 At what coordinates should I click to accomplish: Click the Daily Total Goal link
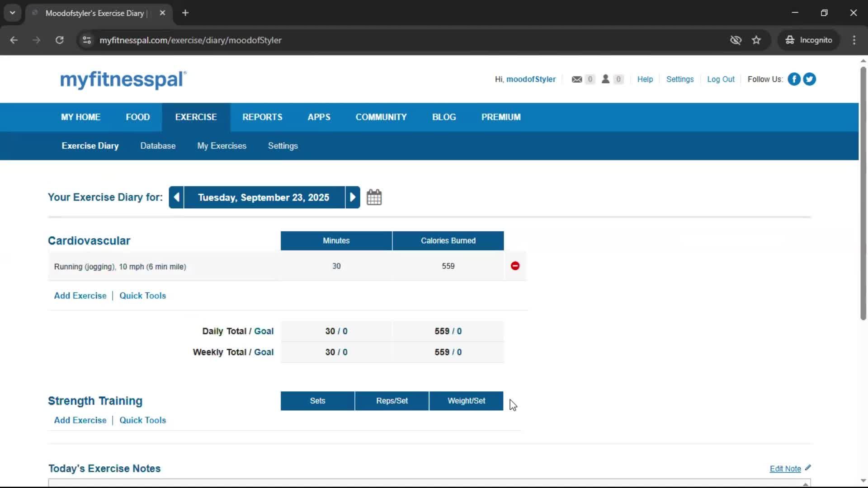264,331
